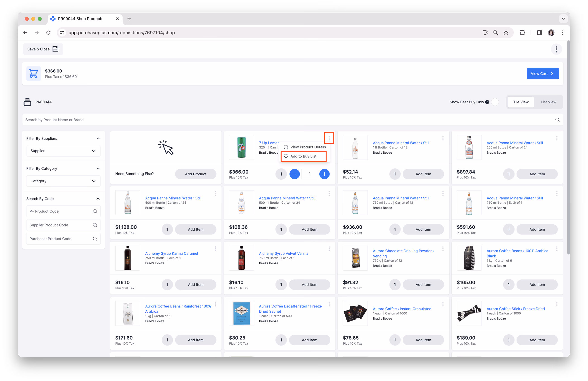Open Alchemy Syrup Karma Caramel product link
The image size is (588, 381).
[171, 253]
